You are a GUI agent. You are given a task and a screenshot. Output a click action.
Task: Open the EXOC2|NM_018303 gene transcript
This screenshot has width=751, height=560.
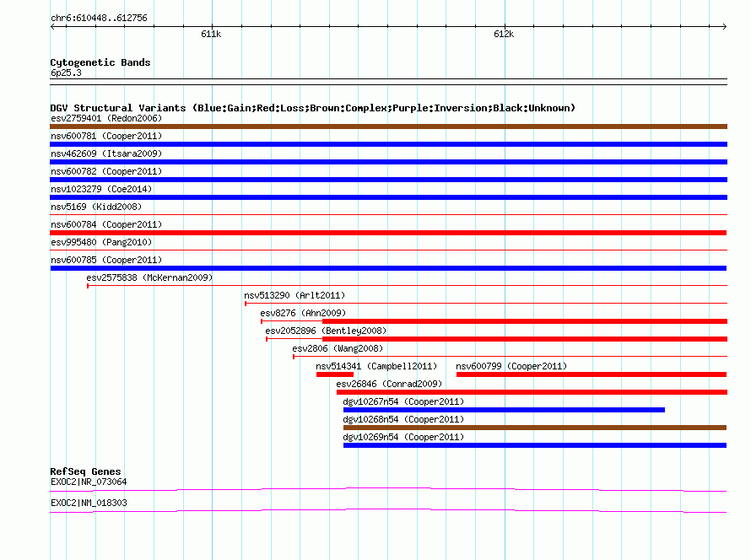pyautogui.click(x=89, y=503)
